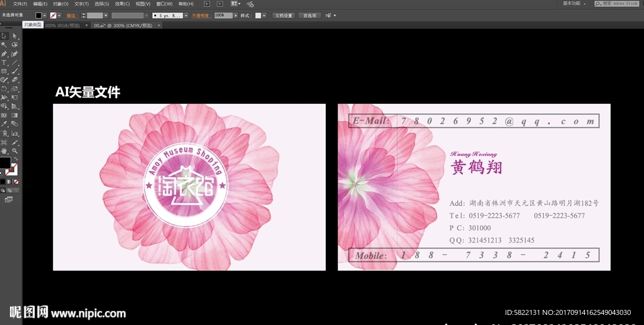Select the Column Graph tool
The height and width of the screenshot is (325, 644).
coord(14,133)
